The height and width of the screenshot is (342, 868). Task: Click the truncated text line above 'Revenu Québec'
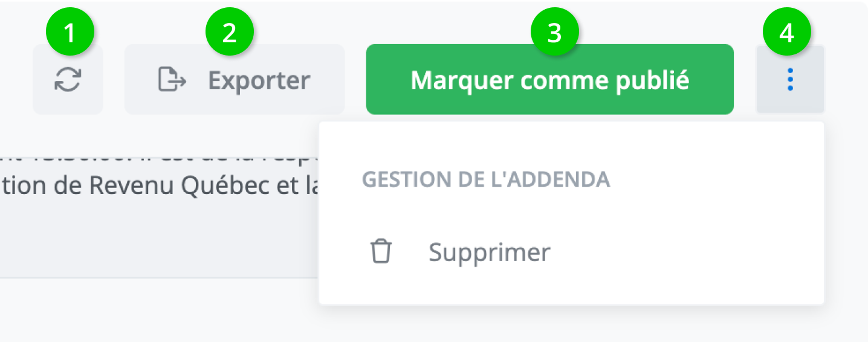[x=157, y=158]
